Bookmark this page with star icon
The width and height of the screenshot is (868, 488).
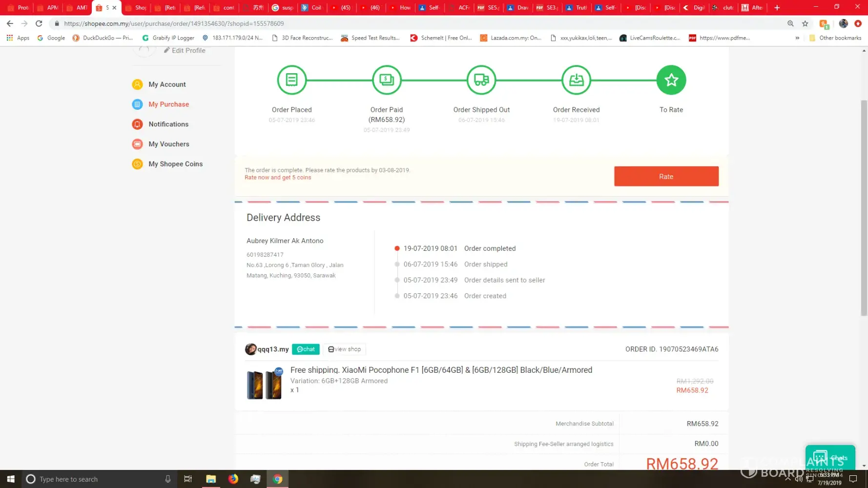click(x=805, y=23)
